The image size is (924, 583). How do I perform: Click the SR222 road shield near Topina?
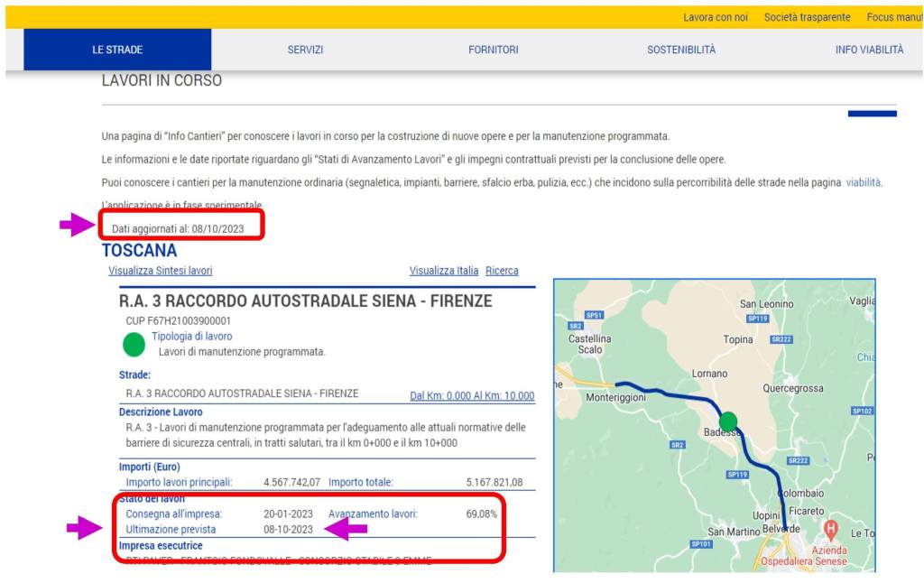(781, 339)
